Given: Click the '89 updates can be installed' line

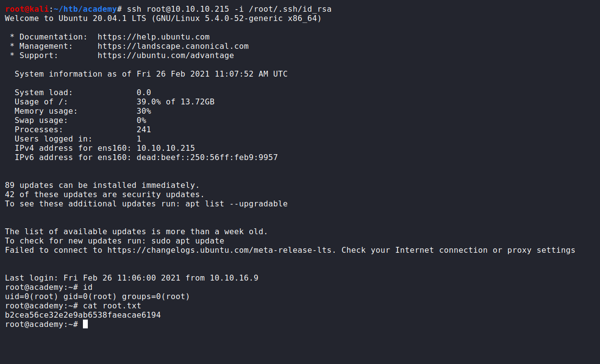Looking at the screenshot, I should 102,185.
